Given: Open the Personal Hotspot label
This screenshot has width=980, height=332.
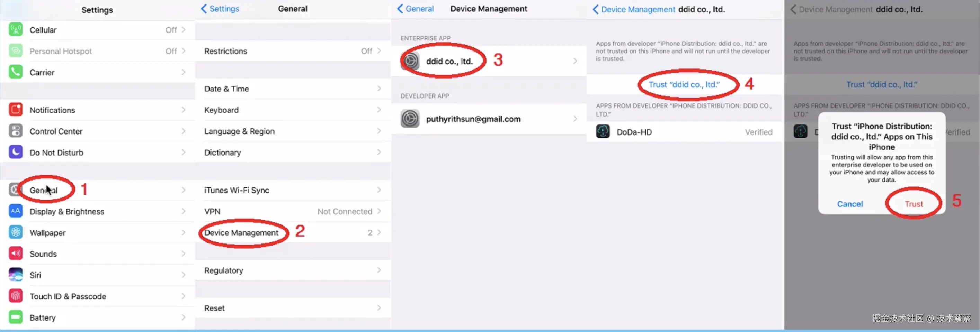Looking at the screenshot, I should (x=61, y=51).
